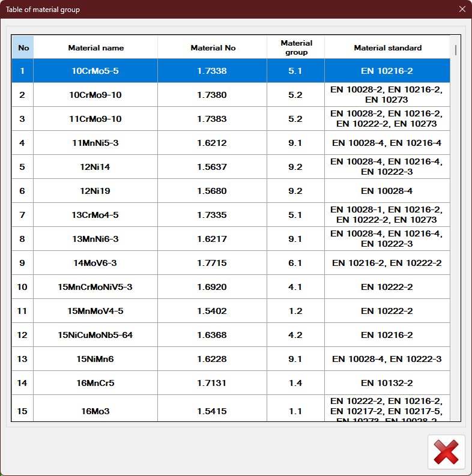Click the 'No' column header

point(23,47)
